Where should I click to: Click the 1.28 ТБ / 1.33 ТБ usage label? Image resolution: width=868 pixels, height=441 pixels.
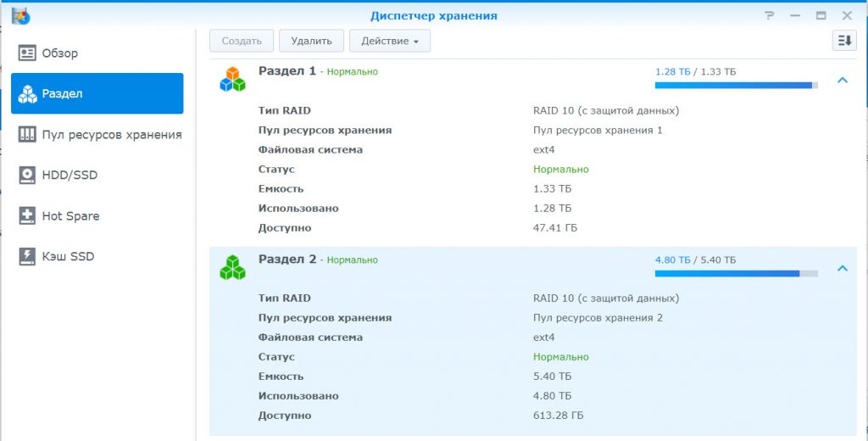pos(695,72)
